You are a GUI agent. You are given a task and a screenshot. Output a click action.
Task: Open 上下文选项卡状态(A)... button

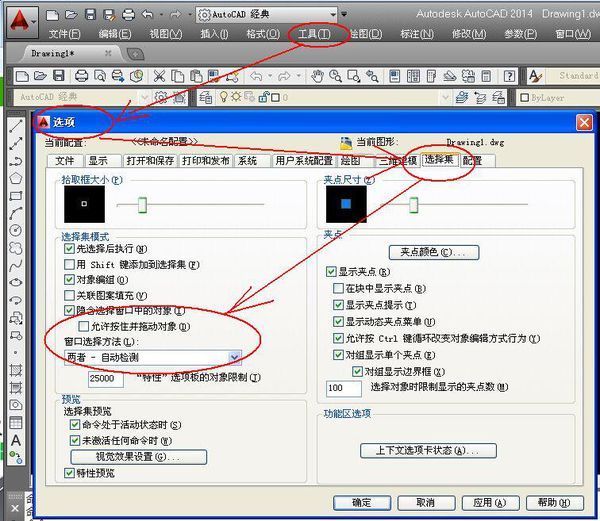pos(428,450)
